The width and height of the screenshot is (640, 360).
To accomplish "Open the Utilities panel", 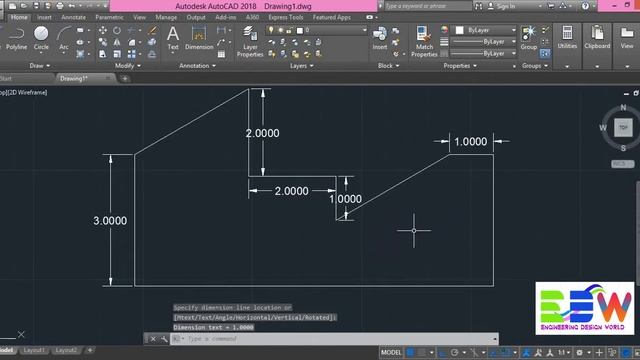I will click(567, 38).
